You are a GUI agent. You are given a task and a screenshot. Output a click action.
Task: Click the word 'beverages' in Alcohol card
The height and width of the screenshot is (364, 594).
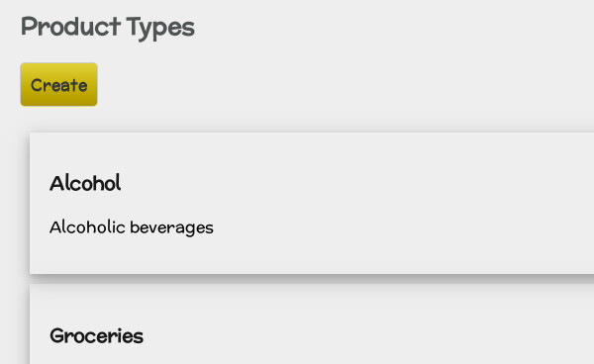point(171,228)
